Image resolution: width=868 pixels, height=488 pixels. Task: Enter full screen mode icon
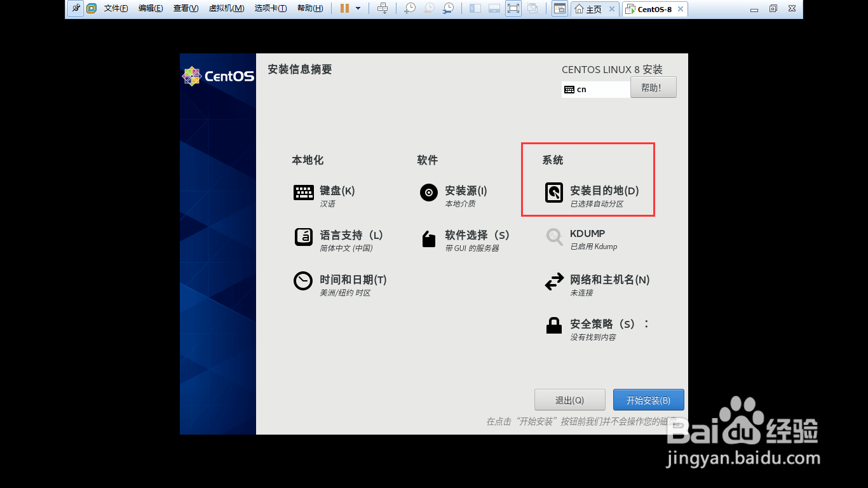pos(513,9)
